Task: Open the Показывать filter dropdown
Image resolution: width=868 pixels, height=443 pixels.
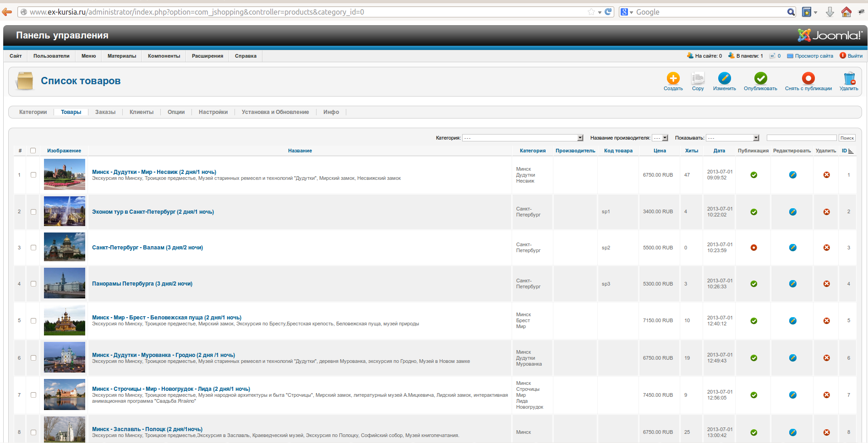Action: pos(732,138)
